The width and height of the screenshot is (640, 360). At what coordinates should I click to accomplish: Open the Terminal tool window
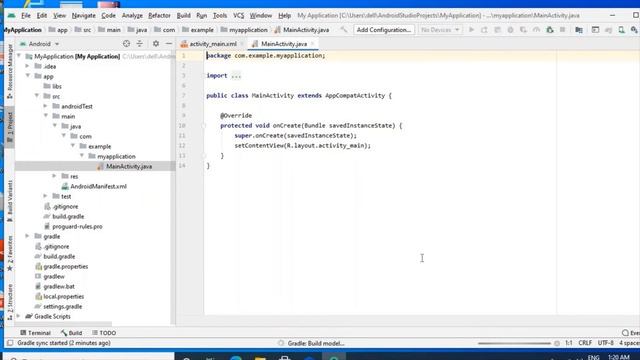coord(35,333)
